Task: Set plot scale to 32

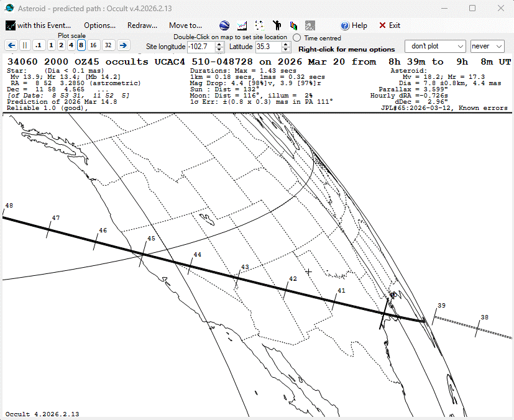Action: coord(108,45)
